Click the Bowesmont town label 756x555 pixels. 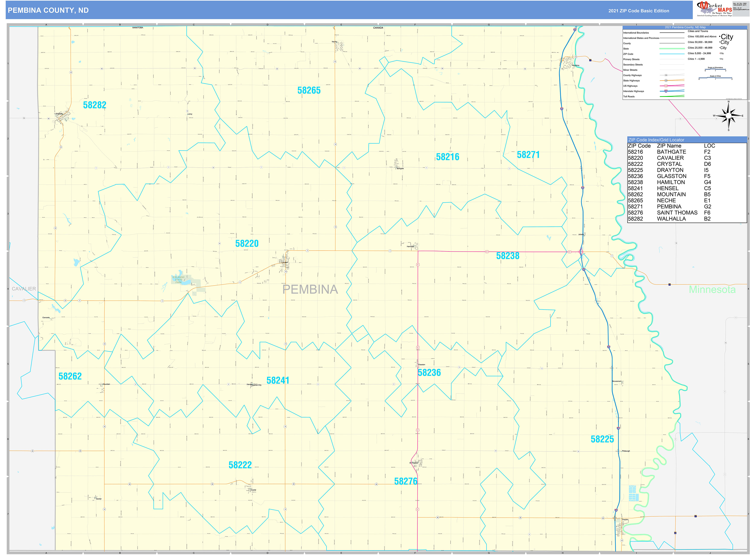pyautogui.click(x=617, y=382)
